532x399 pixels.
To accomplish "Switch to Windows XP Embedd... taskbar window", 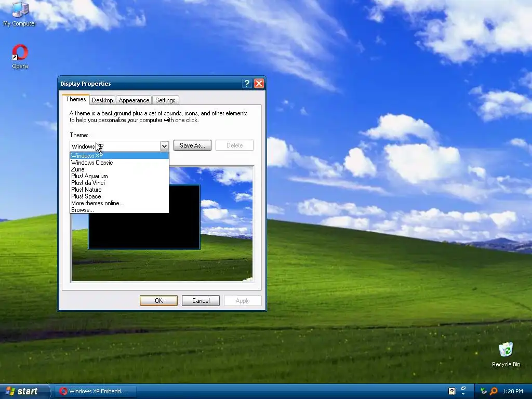I will (x=96, y=391).
